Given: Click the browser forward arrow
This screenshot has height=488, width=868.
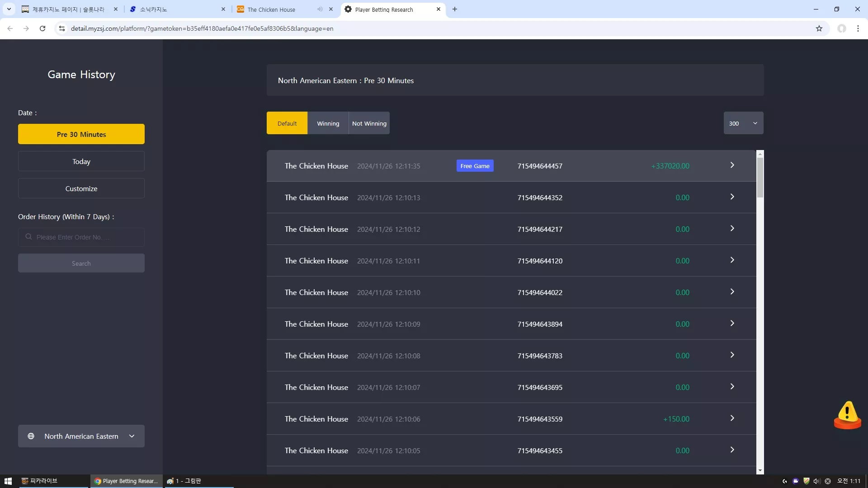Looking at the screenshot, I should coord(26,28).
